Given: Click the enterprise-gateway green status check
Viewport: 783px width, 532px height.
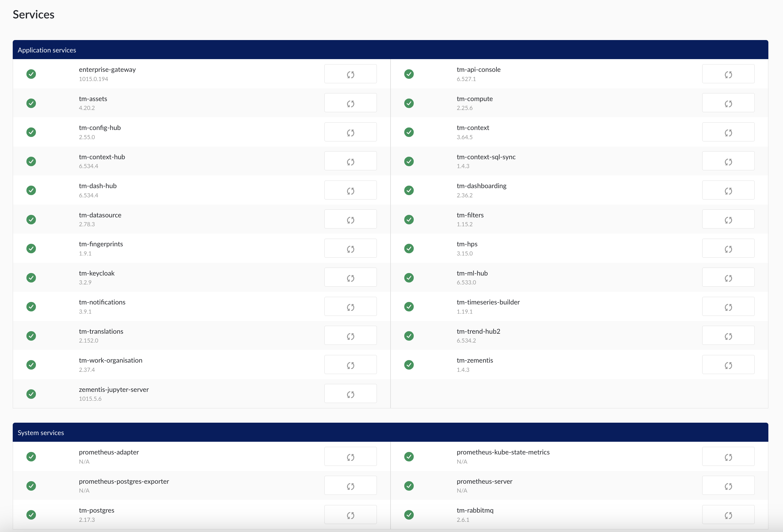Looking at the screenshot, I should pyautogui.click(x=31, y=74).
